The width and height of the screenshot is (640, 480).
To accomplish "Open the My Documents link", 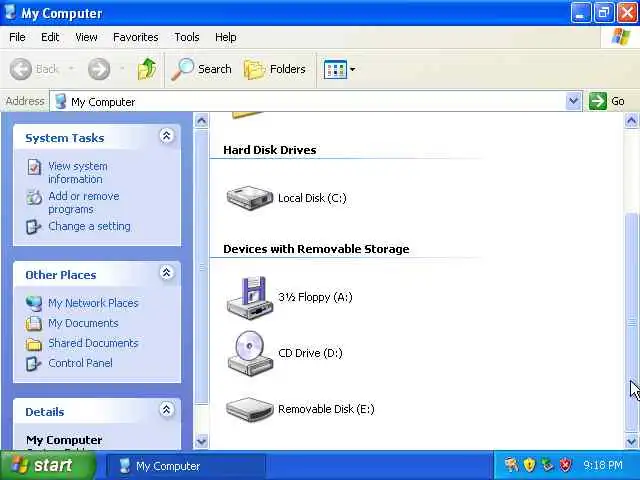I will (83, 323).
